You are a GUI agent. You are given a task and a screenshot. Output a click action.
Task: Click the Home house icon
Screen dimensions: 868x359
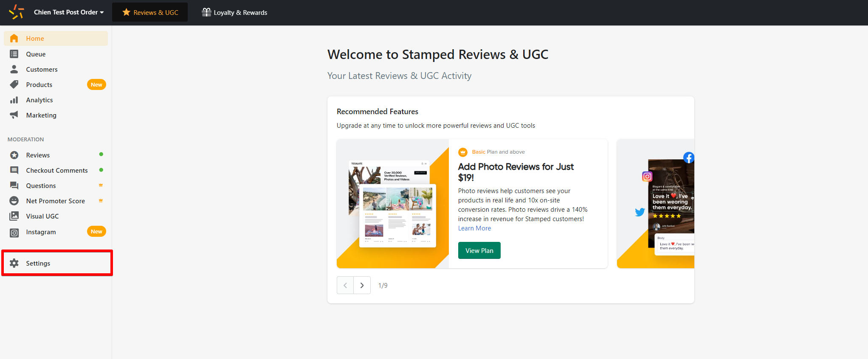coord(14,38)
